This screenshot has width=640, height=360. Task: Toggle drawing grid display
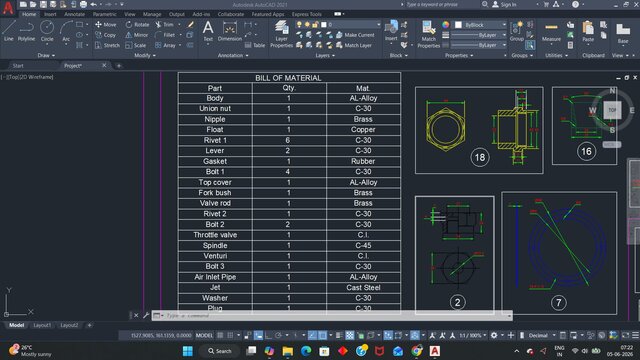pyautogui.click(x=220, y=336)
